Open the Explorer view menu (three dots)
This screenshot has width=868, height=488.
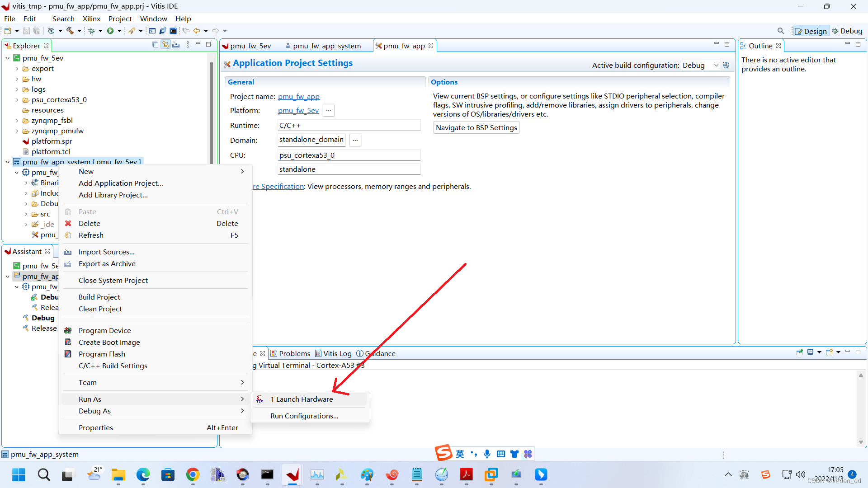[188, 45]
